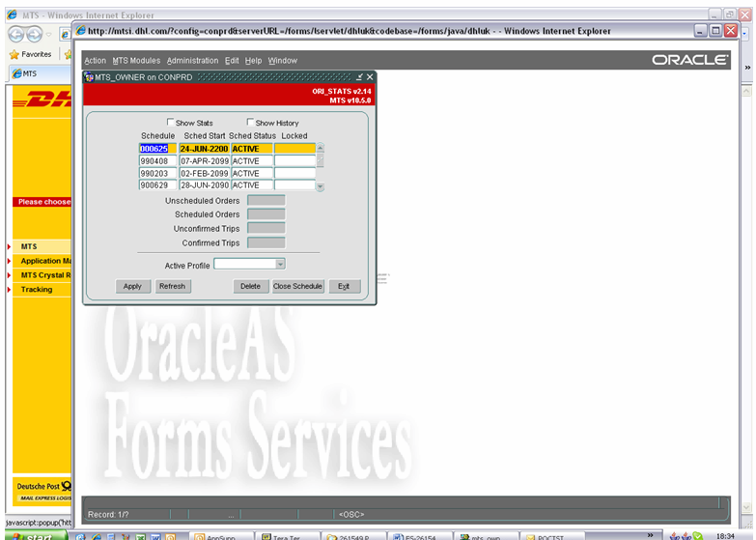The height and width of the screenshot is (540, 756).
Task: Click the Delete button
Action: (x=251, y=286)
